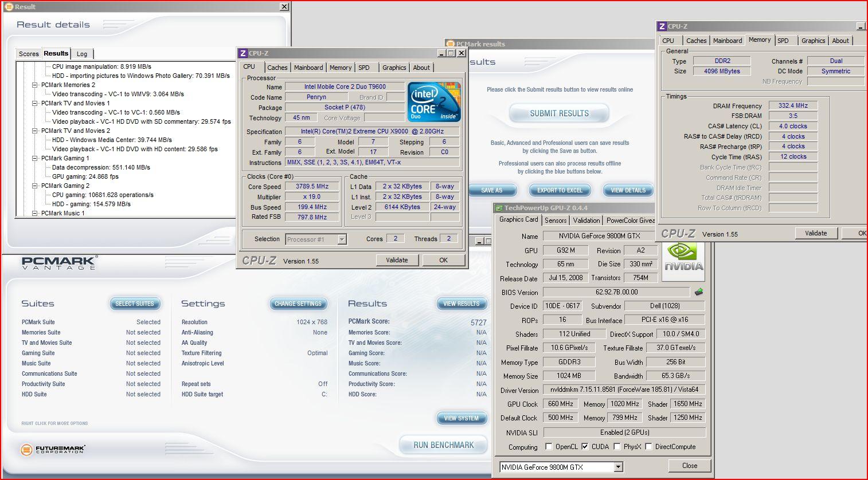Select the Data decompression: 551.140 MB/s row

coord(101,167)
